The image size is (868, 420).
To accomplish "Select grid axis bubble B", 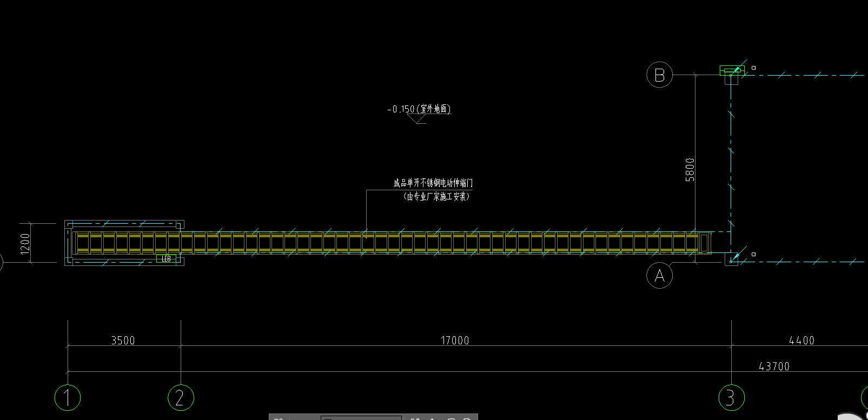I will pyautogui.click(x=660, y=75).
